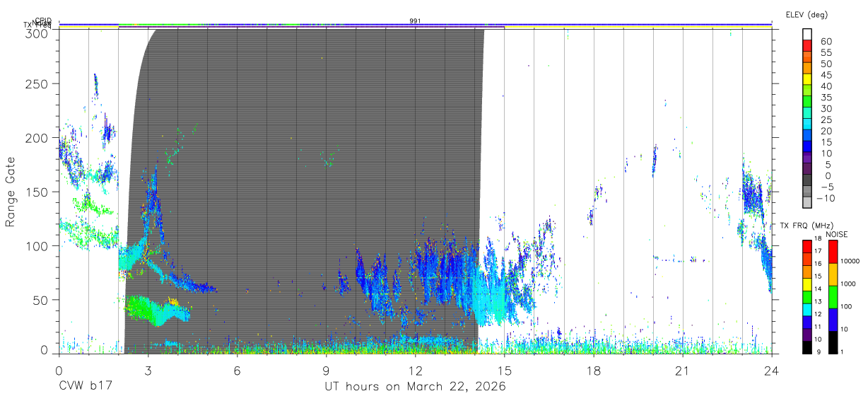The height and width of the screenshot is (401, 868).
Task: Select the green segment of NOISE bar
Action: [x=833, y=297]
